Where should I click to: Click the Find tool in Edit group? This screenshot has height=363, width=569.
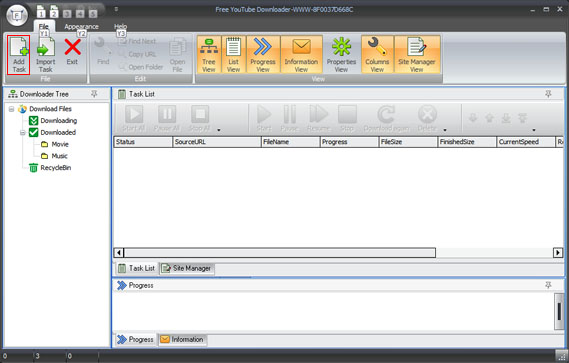103,52
